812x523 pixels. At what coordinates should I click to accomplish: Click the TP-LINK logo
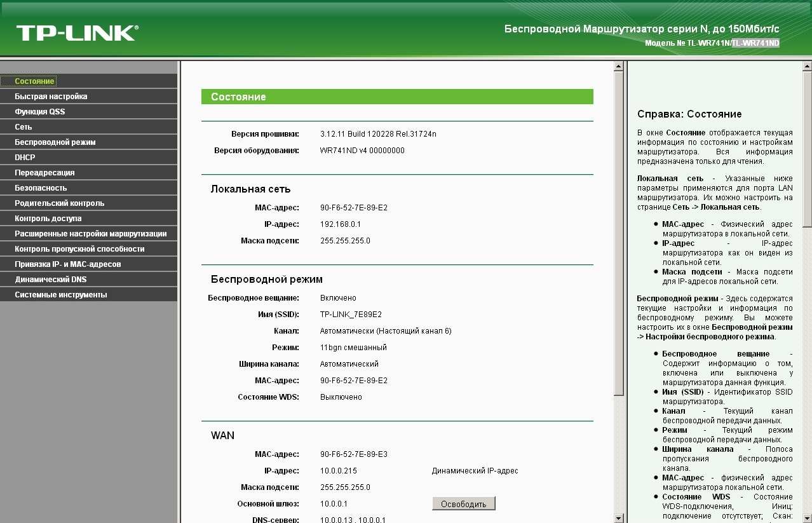tap(77, 33)
